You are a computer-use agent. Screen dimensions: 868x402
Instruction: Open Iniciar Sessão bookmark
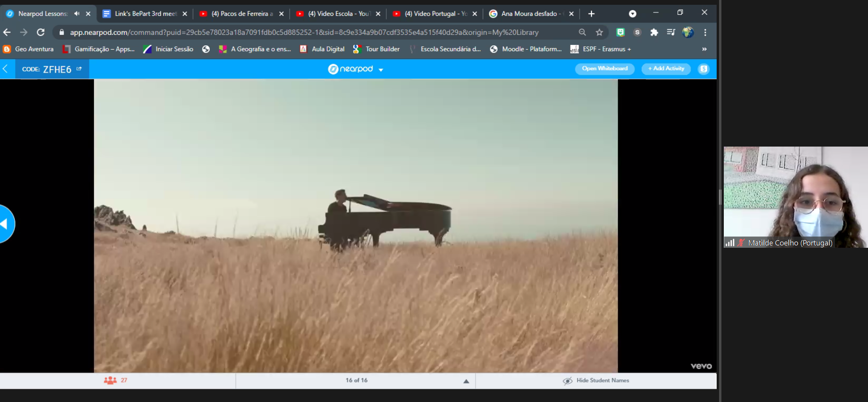point(169,49)
